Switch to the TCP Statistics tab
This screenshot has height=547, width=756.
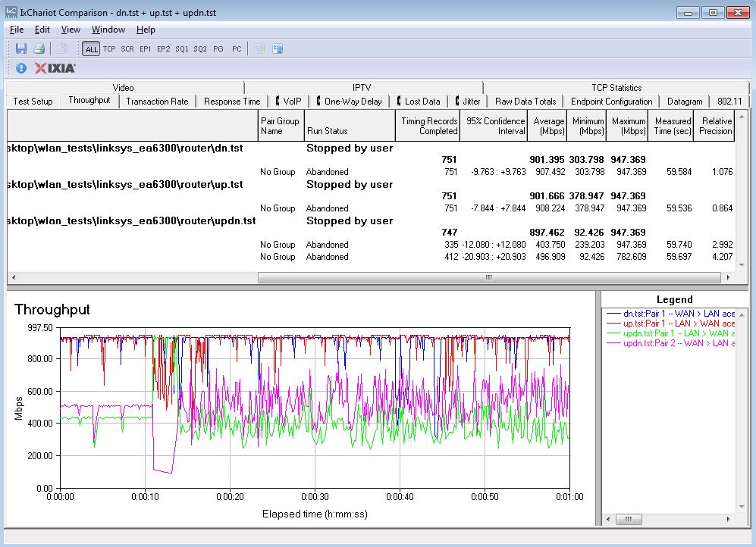click(616, 88)
